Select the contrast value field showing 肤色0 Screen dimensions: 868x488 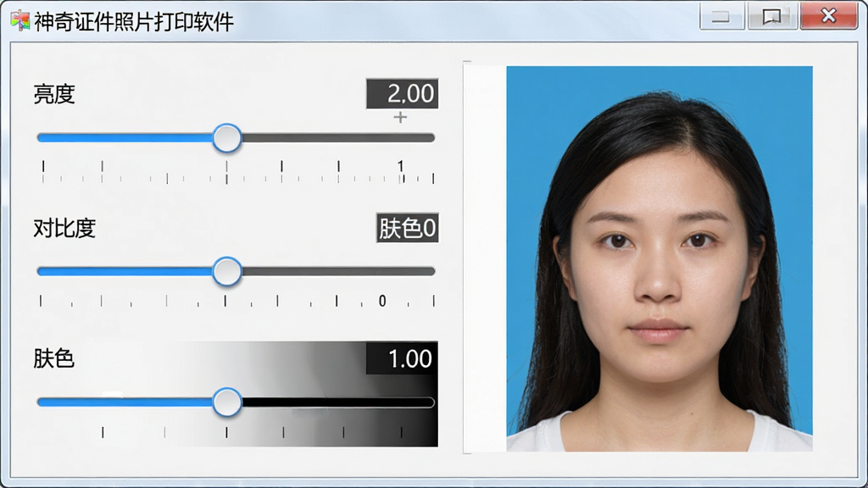(x=408, y=228)
